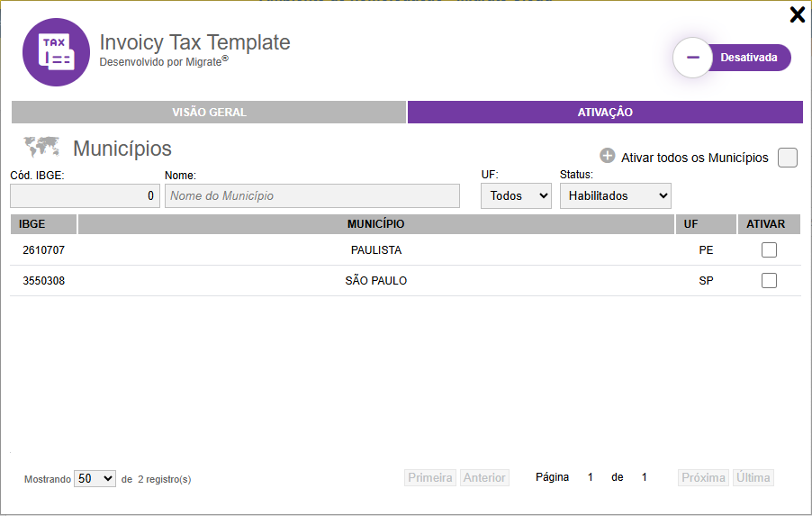Expand the Status dropdown showing Habilitados

pyautogui.click(x=615, y=195)
